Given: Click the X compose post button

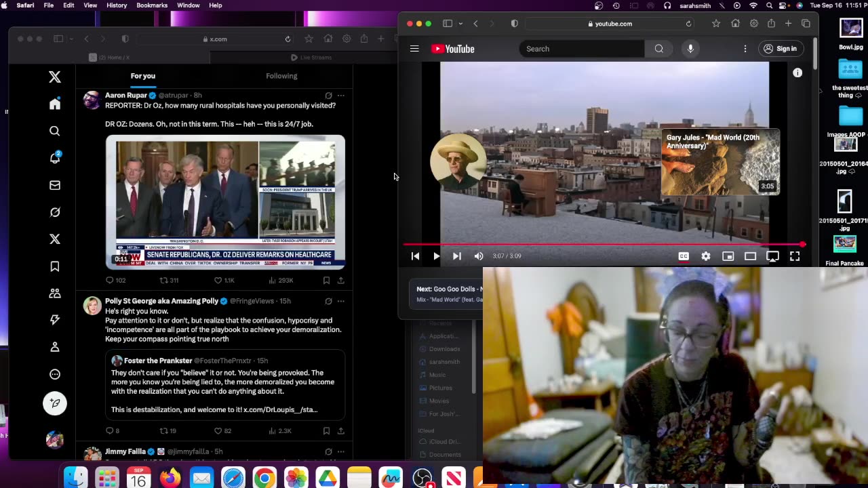Looking at the screenshot, I should 55,403.
